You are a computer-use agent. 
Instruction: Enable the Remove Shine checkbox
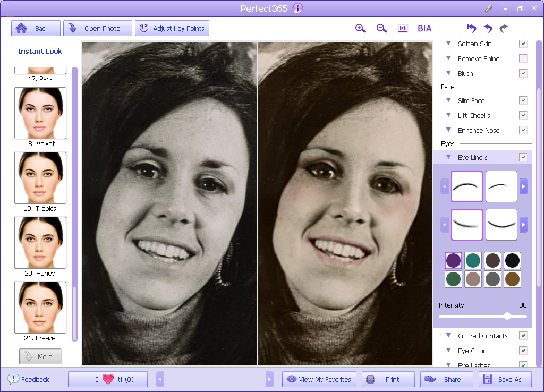523,58
